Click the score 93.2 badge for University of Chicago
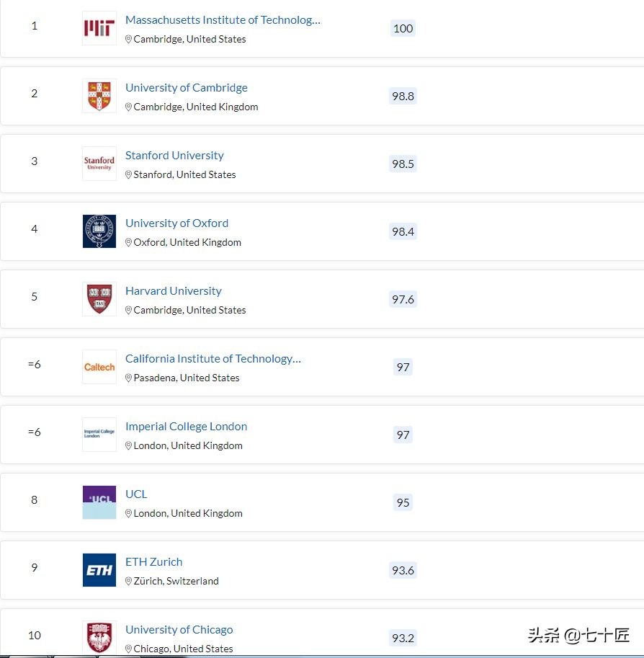The width and height of the screenshot is (644, 658). point(403,638)
